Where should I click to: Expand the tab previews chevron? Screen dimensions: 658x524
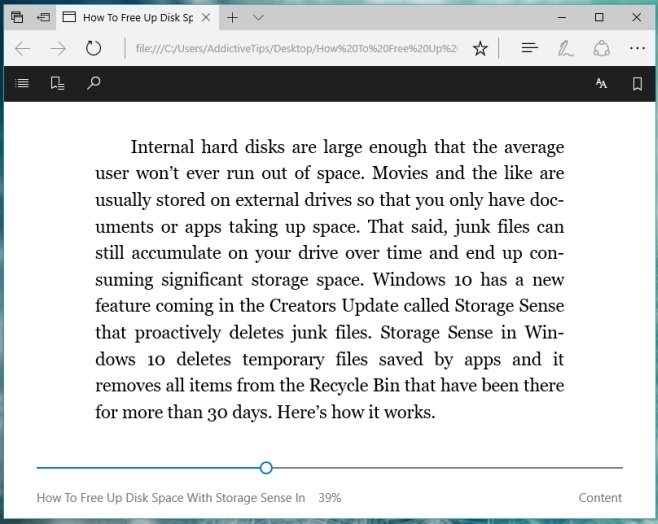258,18
